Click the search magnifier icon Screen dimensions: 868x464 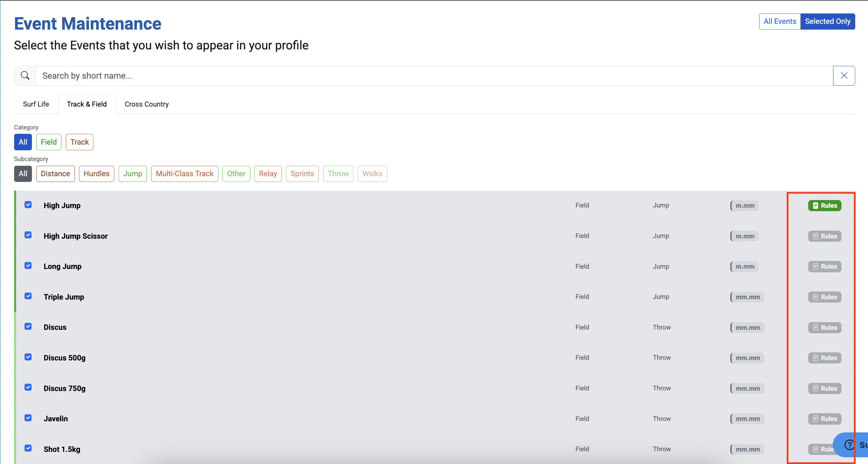click(25, 76)
